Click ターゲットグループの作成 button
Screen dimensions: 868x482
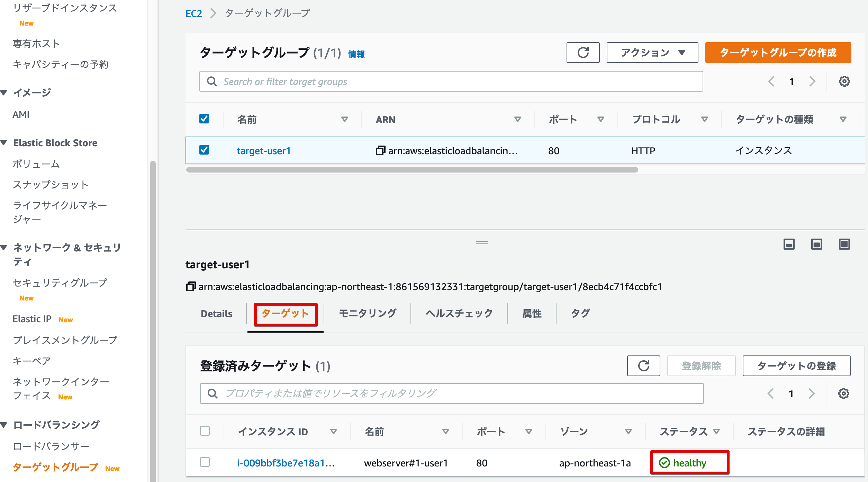click(x=778, y=53)
